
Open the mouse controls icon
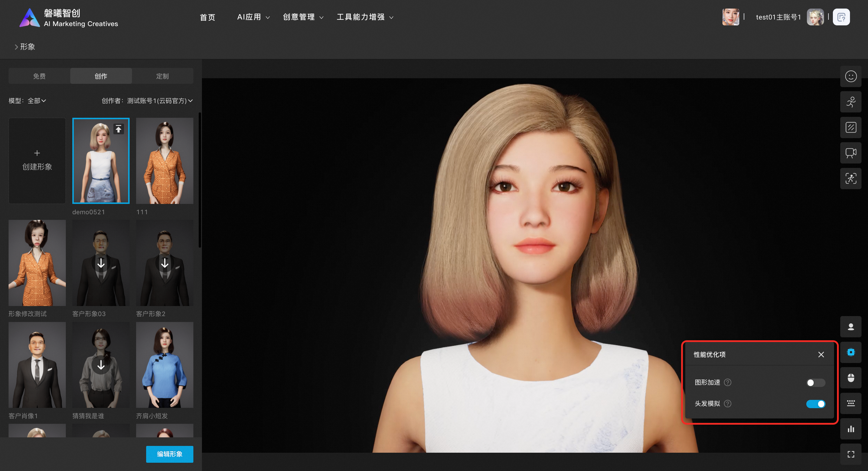(851, 378)
